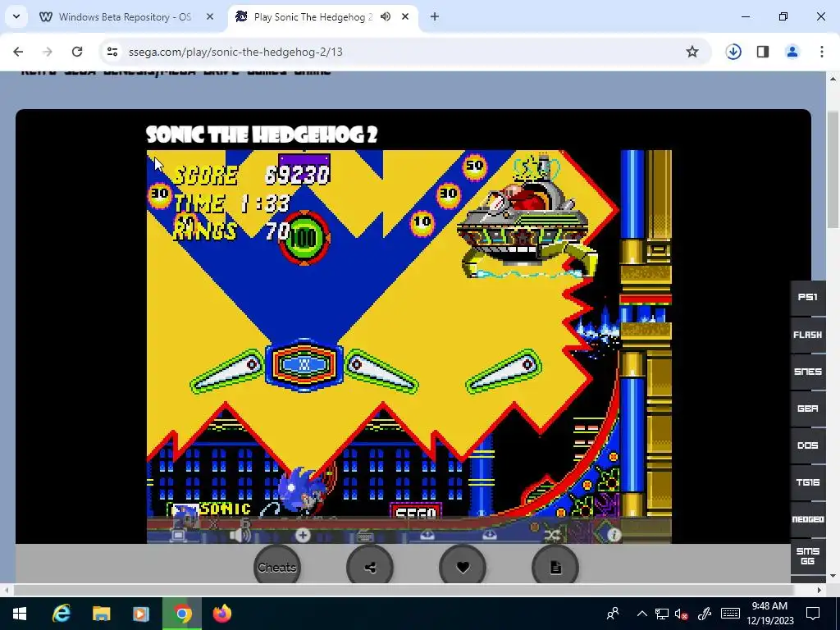Viewport: 840px width, 630px height.
Task: Select the TG16 side tab
Action: [x=807, y=482]
